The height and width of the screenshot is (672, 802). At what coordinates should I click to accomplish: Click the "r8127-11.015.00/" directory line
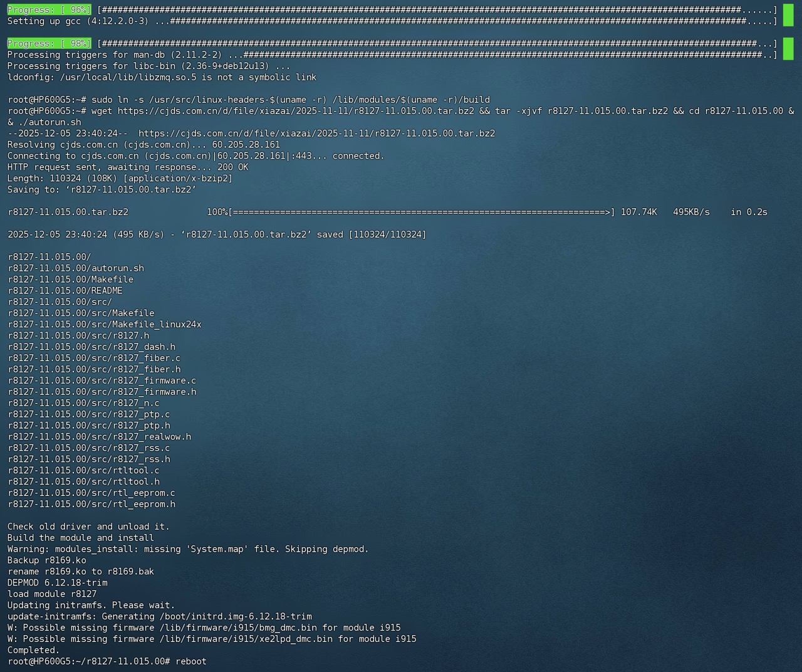(x=49, y=258)
